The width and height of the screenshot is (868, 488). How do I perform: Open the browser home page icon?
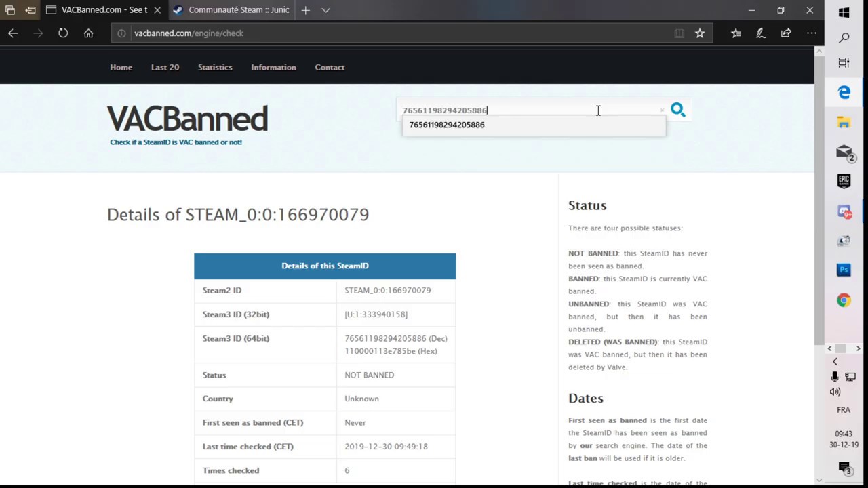pos(88,33)
